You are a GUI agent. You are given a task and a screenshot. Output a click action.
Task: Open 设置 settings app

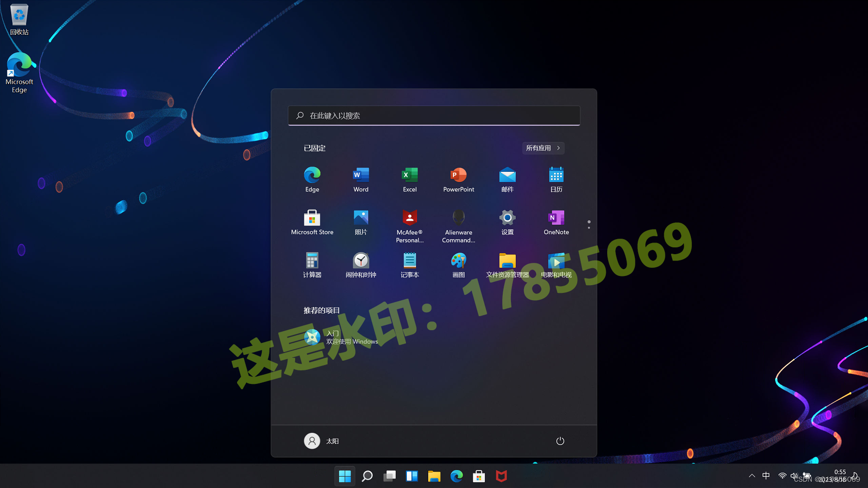(508, 223)
